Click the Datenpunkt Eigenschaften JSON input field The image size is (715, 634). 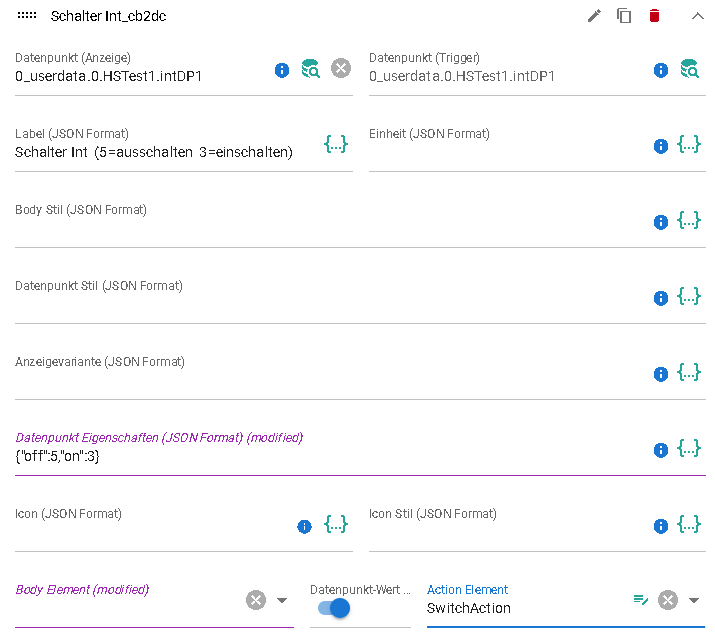(320, 457)
